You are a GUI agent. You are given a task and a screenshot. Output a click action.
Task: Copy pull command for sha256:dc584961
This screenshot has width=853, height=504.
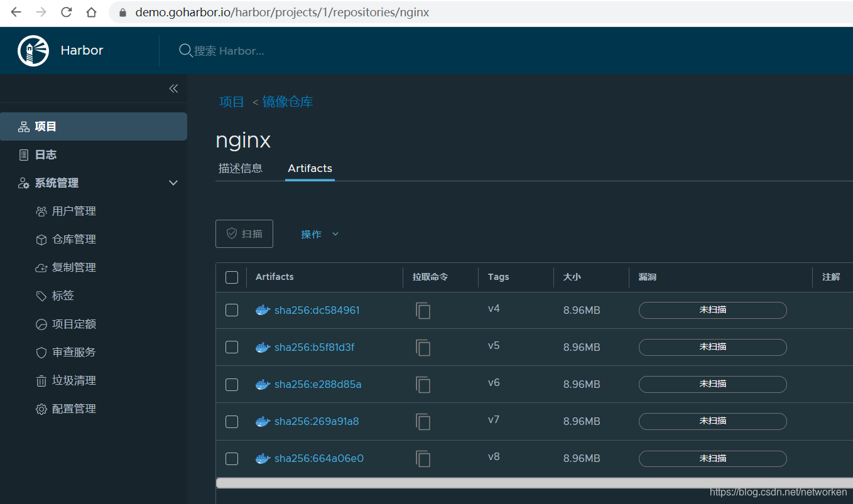tap(423, 310)
